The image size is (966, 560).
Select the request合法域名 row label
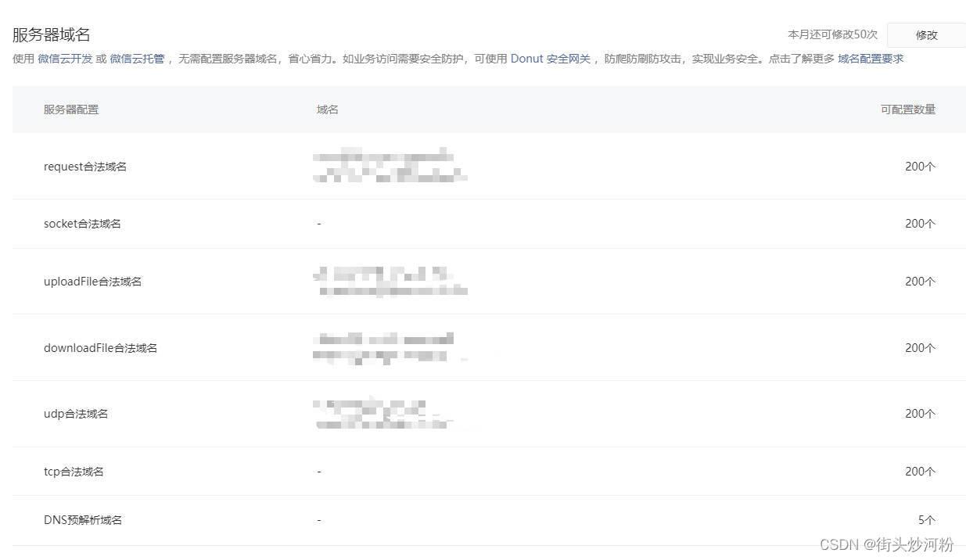tap(85, 167)
